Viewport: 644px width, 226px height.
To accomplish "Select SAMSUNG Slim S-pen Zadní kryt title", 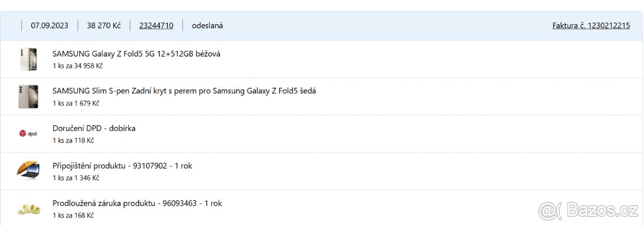I will coord(184,91).
